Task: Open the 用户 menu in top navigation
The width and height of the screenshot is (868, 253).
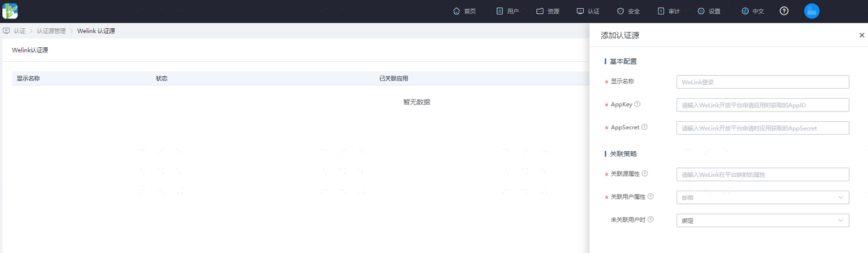Action: 507,11
